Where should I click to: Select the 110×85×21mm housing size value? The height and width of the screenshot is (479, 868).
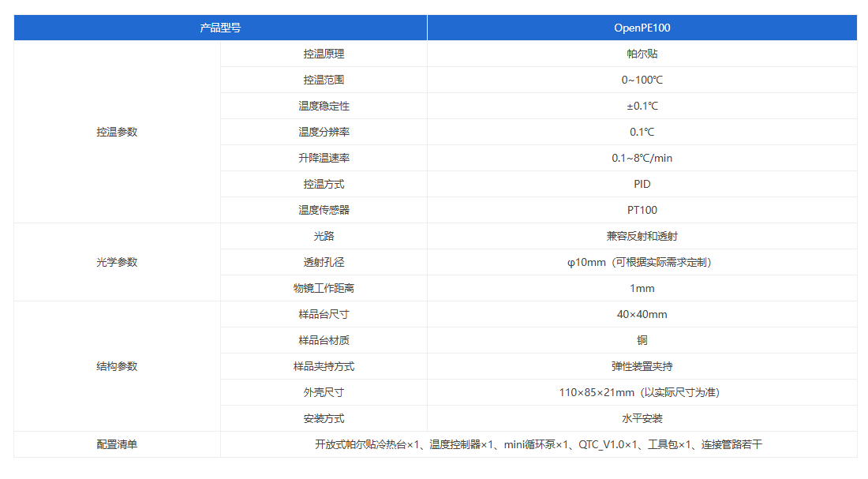[x=642, y=392]
